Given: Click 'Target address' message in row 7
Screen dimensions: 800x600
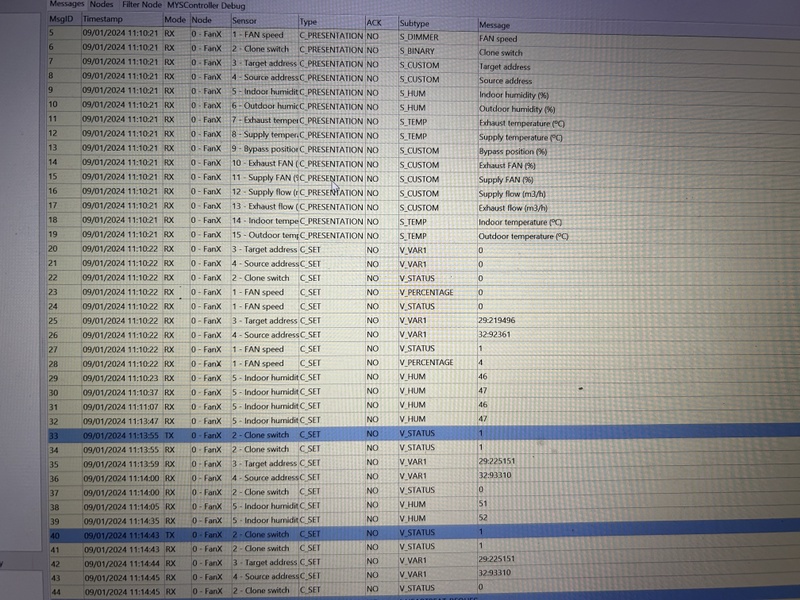Looking at the screenshot, I should 505,67.
